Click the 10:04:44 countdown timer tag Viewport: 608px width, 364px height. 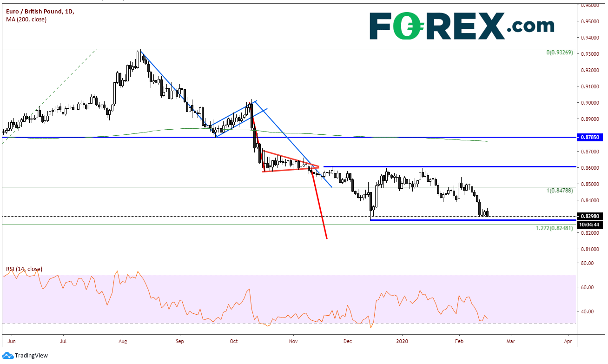tap(590, 225)
